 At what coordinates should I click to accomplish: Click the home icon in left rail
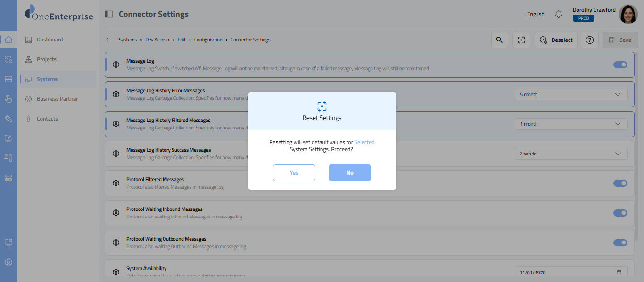(x=8, y=40)
